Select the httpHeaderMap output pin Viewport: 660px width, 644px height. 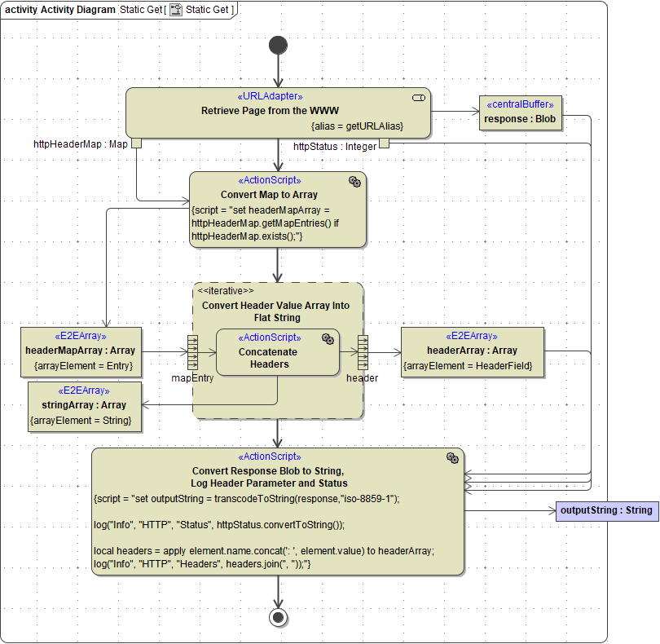[x=136, y=144]
